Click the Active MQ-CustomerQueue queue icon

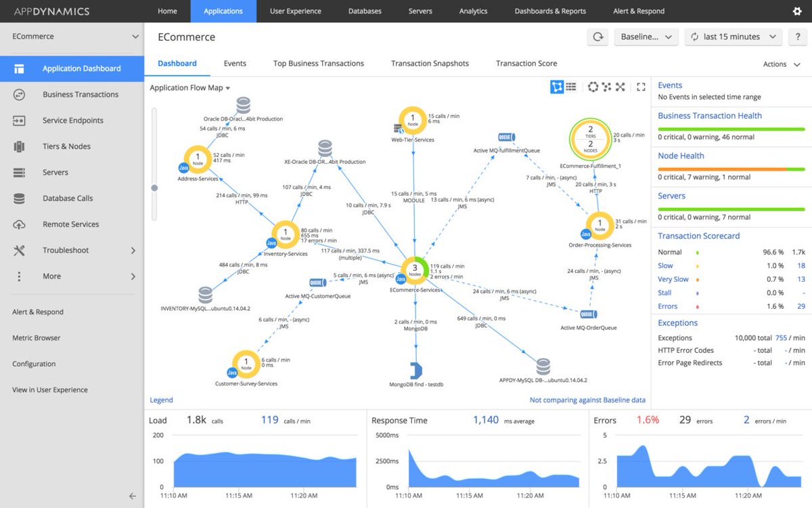click(318, 282)
